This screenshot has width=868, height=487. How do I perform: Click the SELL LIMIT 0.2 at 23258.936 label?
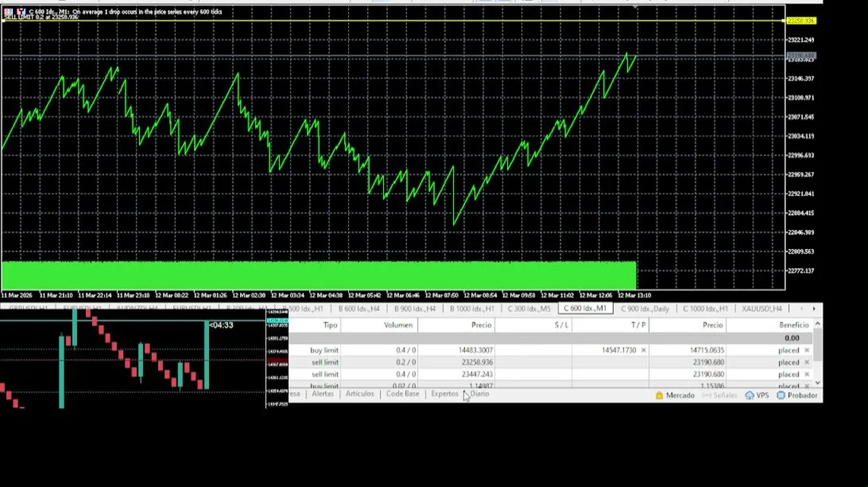(41, 17)
